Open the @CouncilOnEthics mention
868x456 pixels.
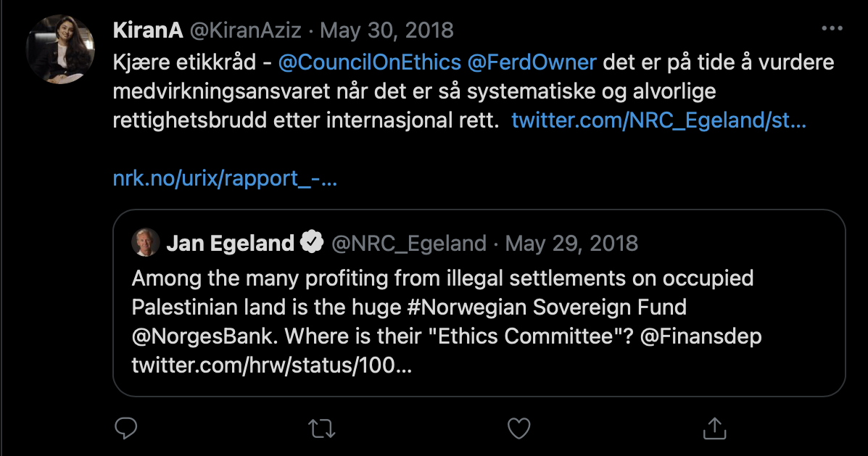[x=370, y=62]
